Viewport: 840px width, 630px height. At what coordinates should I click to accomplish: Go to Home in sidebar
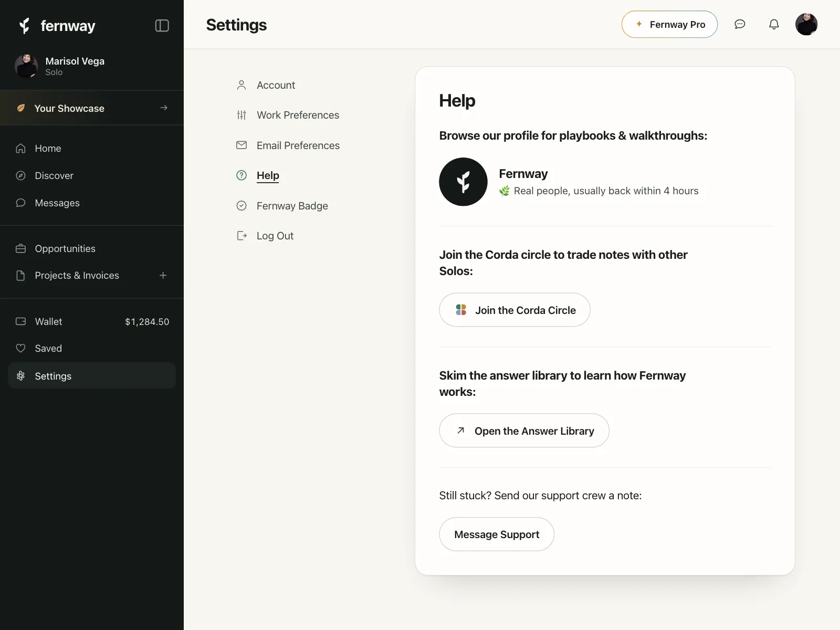pyautogui.click(x=92, y=149)
